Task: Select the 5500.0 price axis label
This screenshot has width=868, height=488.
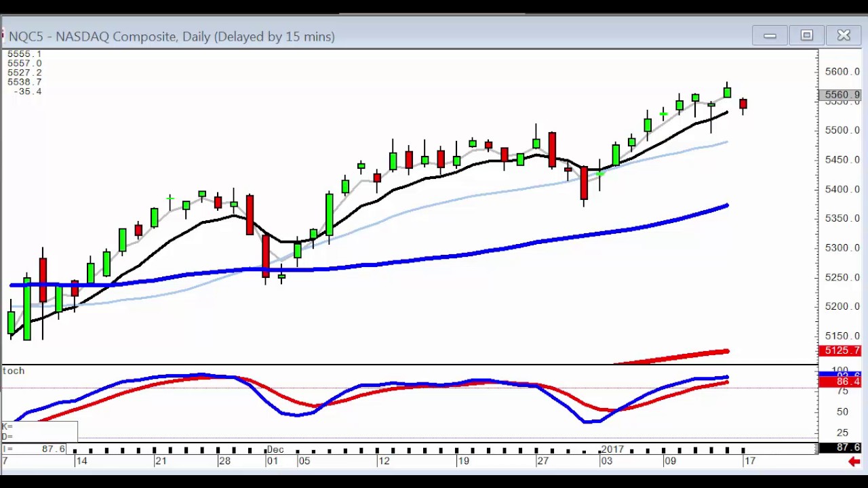Action: [842, 130]
